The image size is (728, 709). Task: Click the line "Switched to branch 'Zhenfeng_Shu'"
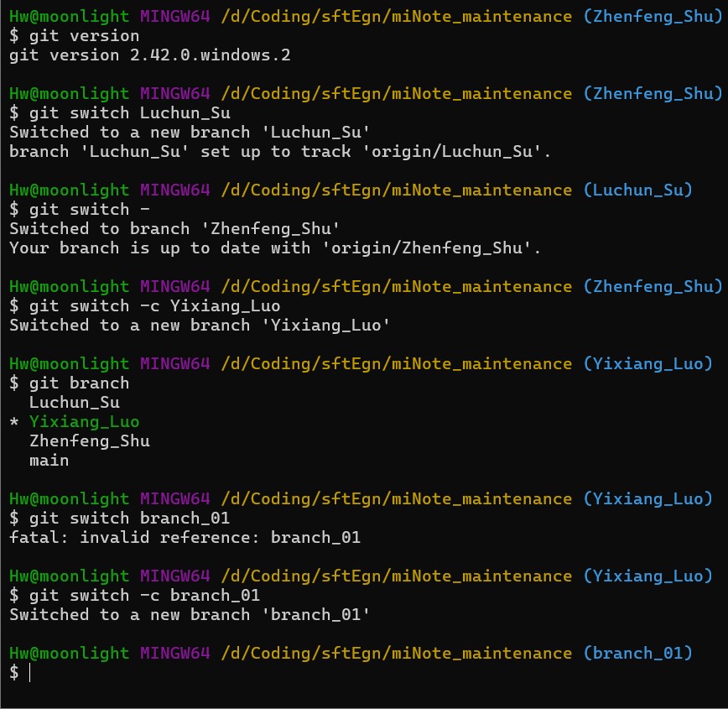174,229
